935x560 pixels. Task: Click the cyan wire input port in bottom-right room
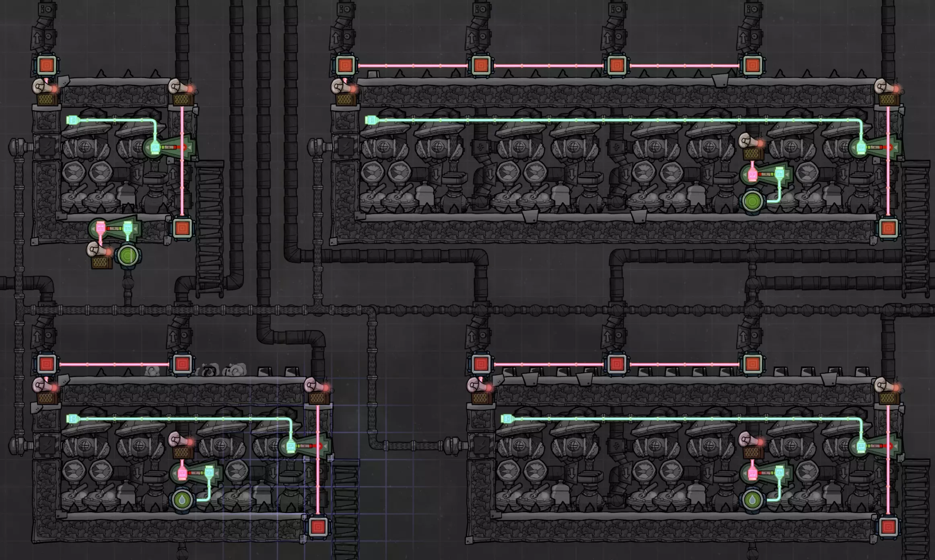(507, 419)
